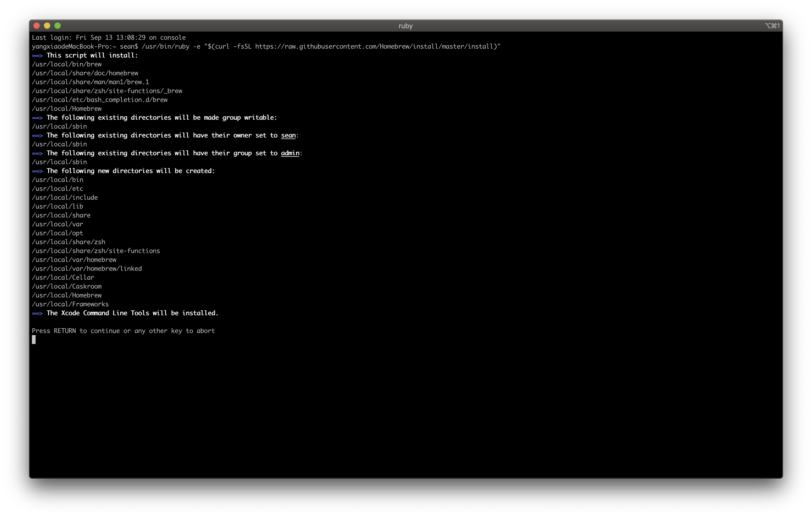Click the blinking terminal cursor block
This screenshot has height=517, width=812.
tap(34, 340)
